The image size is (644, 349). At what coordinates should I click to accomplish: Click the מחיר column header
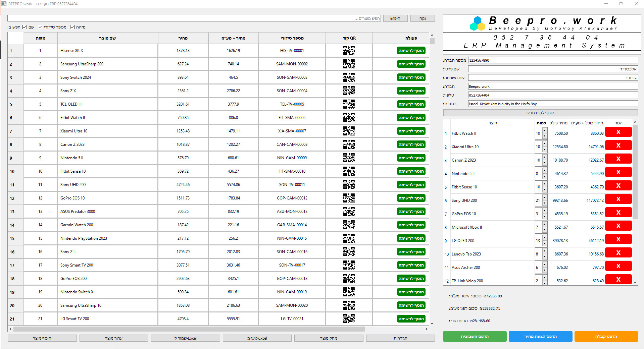[x=183, y=38]
